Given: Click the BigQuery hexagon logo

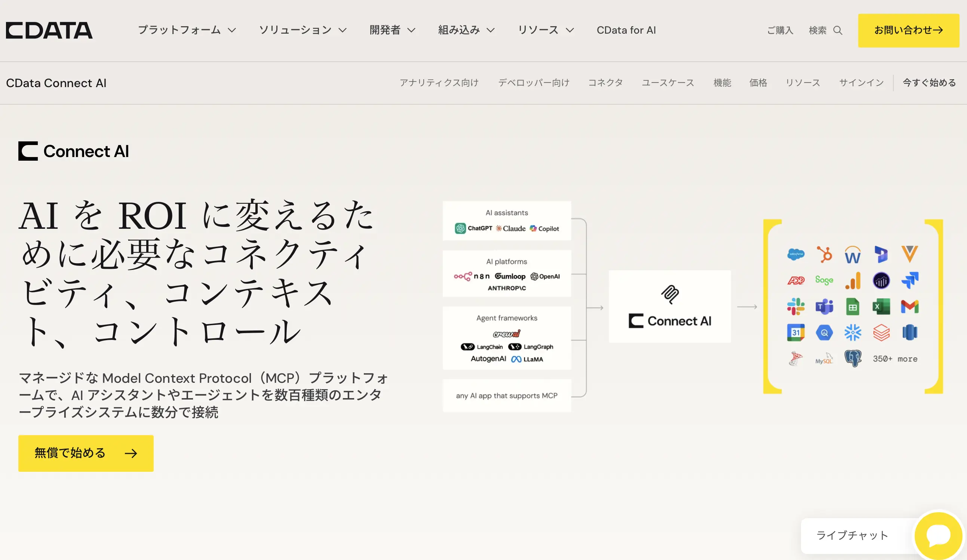Looking at the screenshot, I should coord(824,333).
